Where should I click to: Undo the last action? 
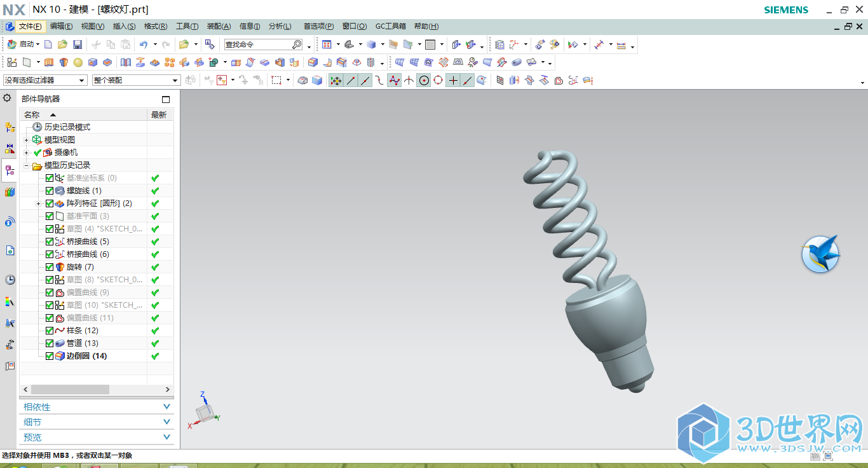click(144, 45)
